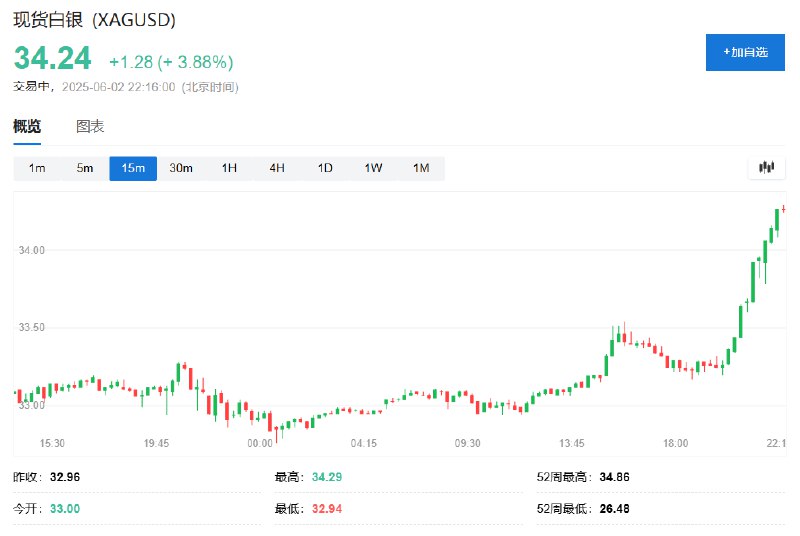Image resolution: width=800 pixels, height=536 pixels.
Task: Click the 13:45 time axis label
Action: 571,443
